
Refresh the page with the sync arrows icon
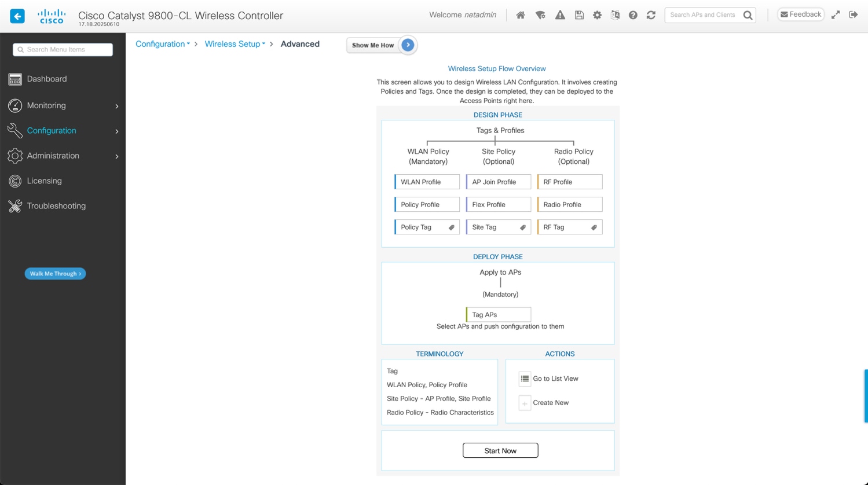coord(651,14)
